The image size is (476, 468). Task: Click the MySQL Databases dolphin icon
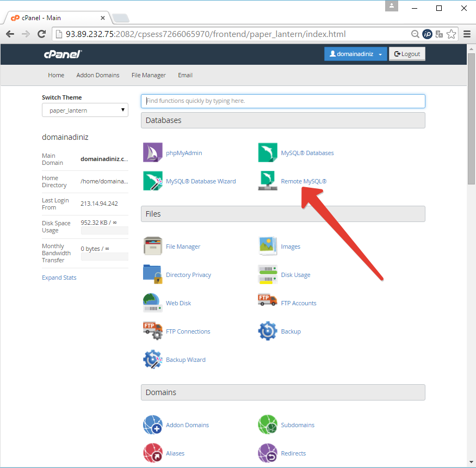click(268, 153)
